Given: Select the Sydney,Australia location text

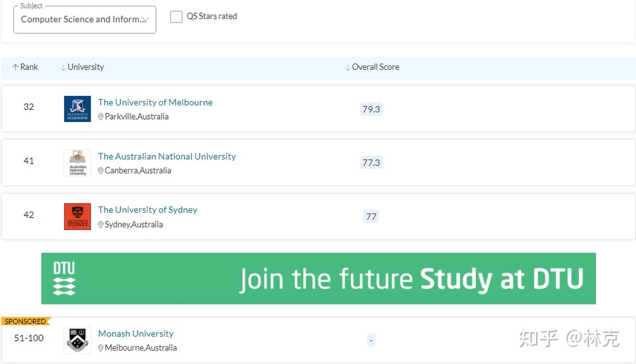Looking at the screenshot, I should 134,225.
